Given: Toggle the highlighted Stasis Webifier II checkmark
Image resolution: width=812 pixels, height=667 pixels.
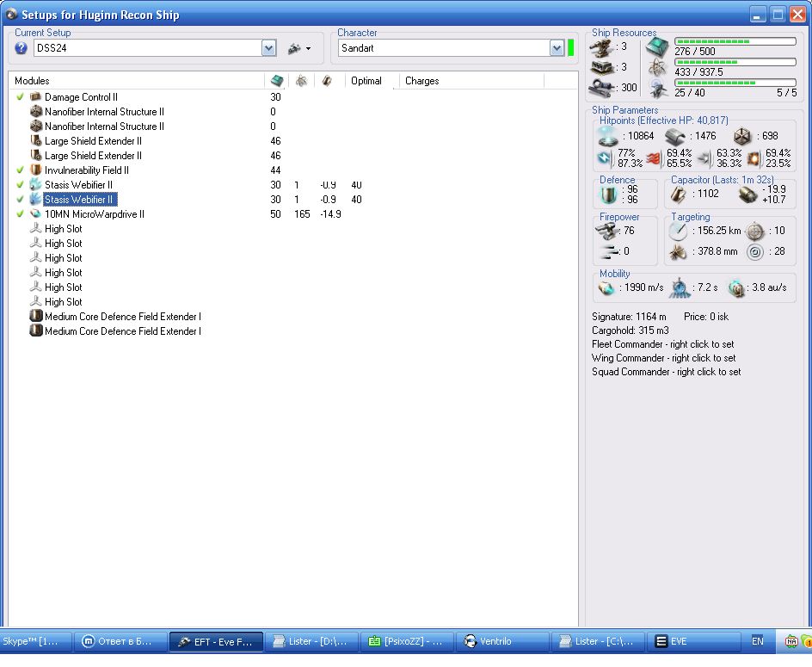Looking at the screenshot, I should 20,200.
